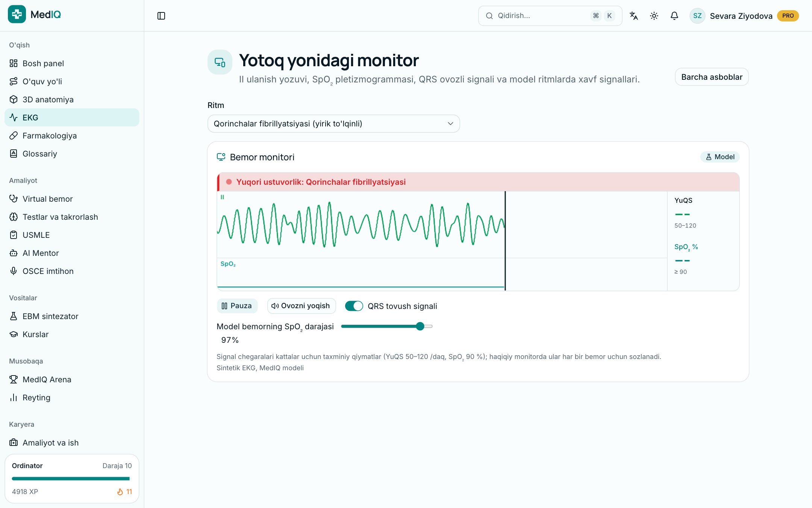Open the language translation icon

pyautogui.click(x=634, y=16)
